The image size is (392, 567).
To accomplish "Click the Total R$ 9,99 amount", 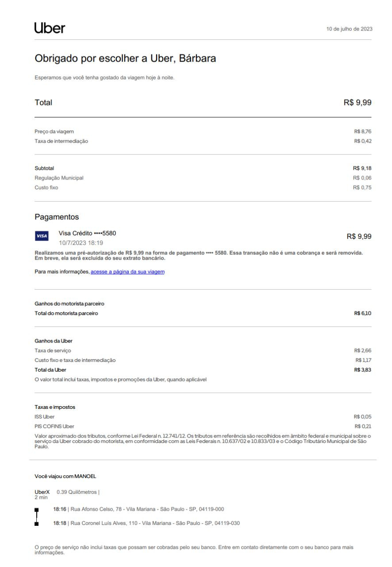I will point(357,103).
